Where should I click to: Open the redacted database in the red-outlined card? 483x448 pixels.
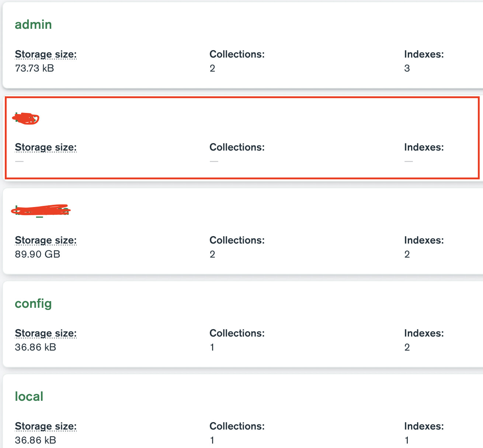pyautogui.click(x=26, y=118)
